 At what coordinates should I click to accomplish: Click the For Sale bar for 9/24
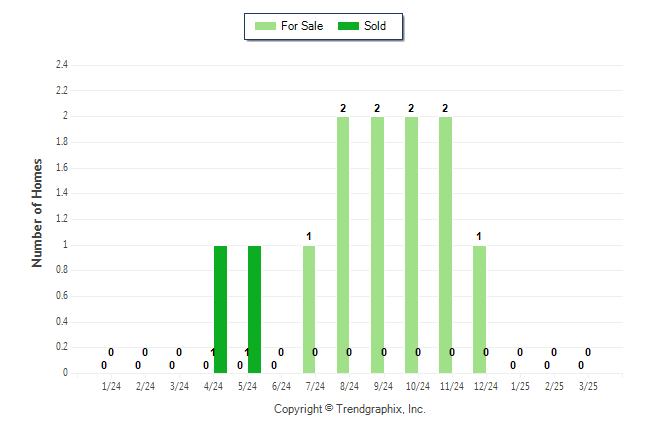click(x=377, y=245)
